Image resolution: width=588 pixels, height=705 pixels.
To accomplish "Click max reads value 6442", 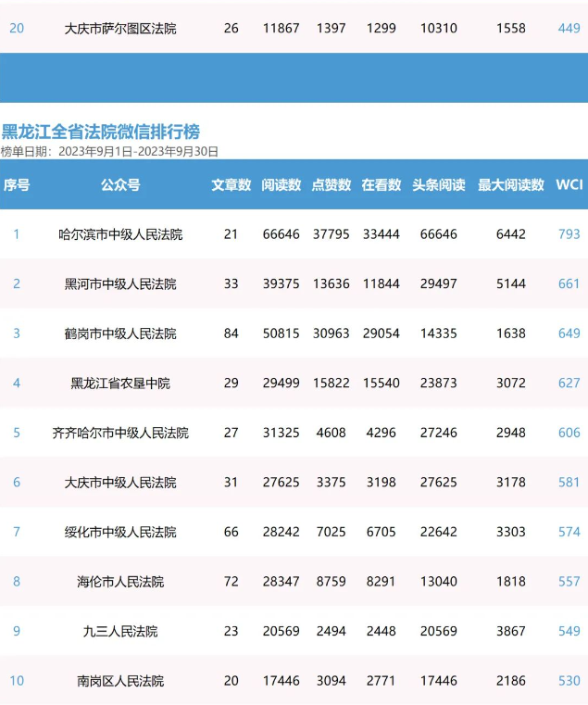I will point(510,234).
